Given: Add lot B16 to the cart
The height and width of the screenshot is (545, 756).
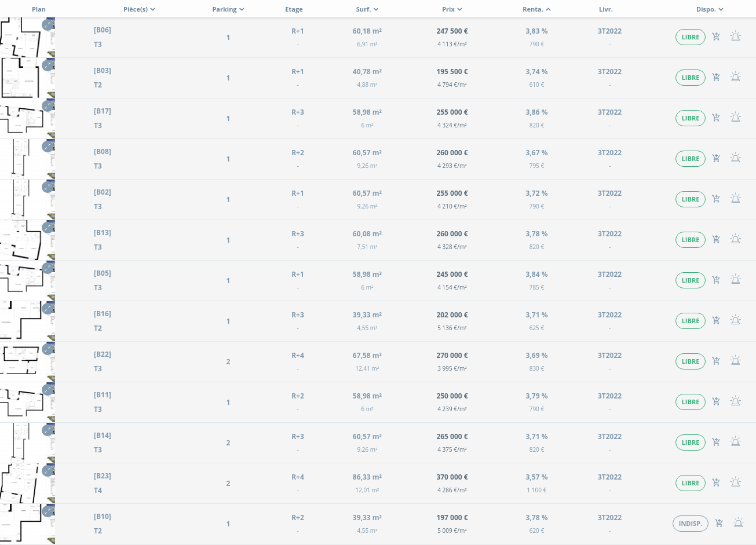Looking at the screenshot, I should (716, 320).
